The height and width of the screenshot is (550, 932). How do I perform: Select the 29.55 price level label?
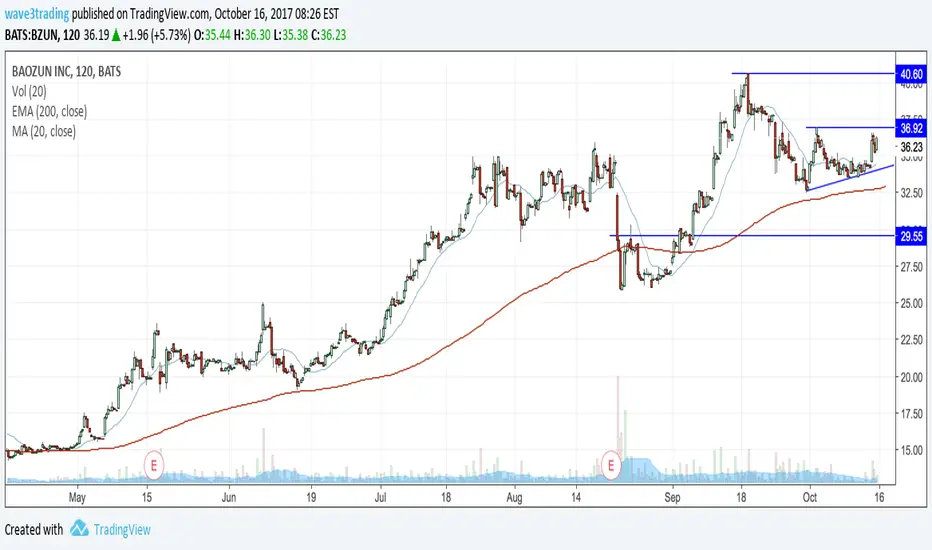coord(911,236)
